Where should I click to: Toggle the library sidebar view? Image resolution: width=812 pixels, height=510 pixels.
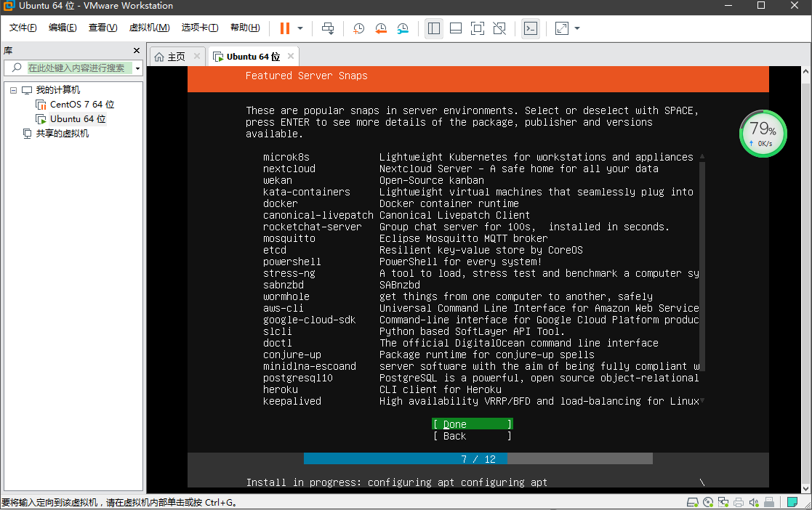coord(434,28)
